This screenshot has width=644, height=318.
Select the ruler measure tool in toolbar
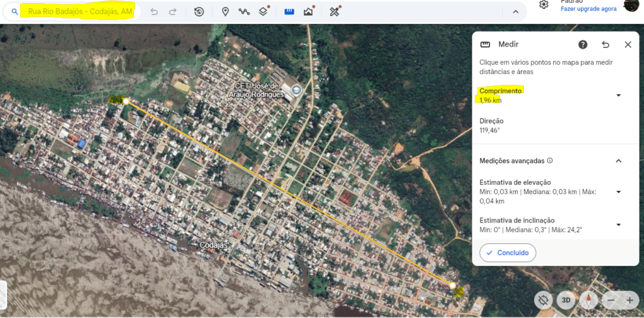pyautogui.click(x=289, y=12)
